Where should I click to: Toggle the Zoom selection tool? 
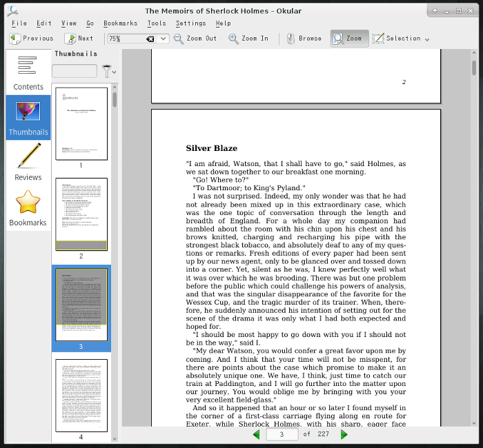coord(349,39)
